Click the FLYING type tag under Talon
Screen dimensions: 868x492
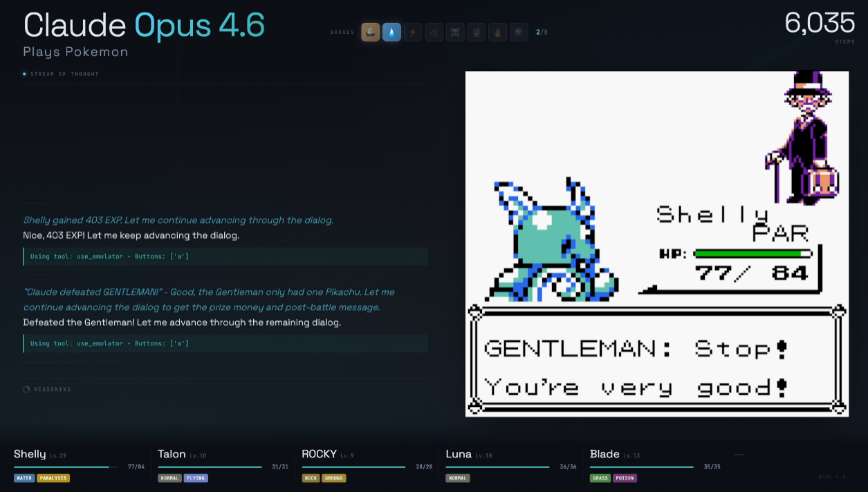click(x=196, y=478)
